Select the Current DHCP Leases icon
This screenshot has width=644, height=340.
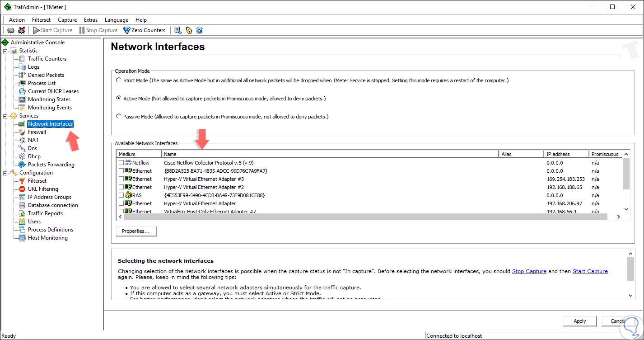pos(22,91)
